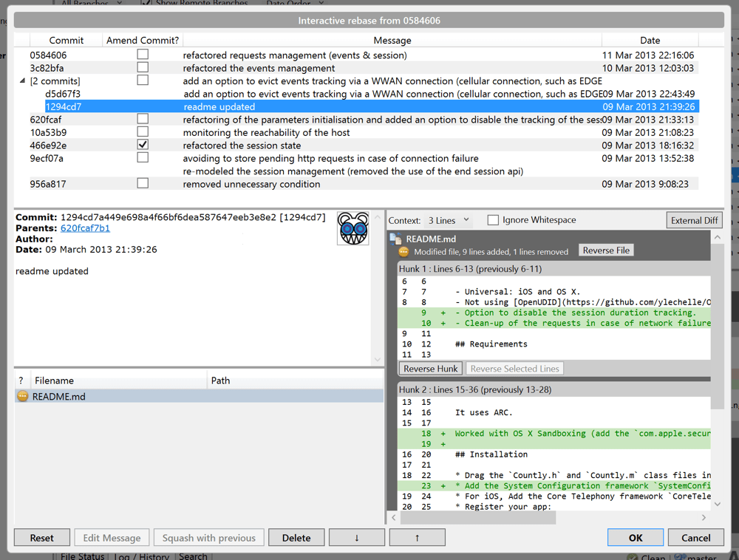Move commit up with the up arrow button
Image resolution: width=739 pixels, height=560 pixels.
(x=417, y=537)
